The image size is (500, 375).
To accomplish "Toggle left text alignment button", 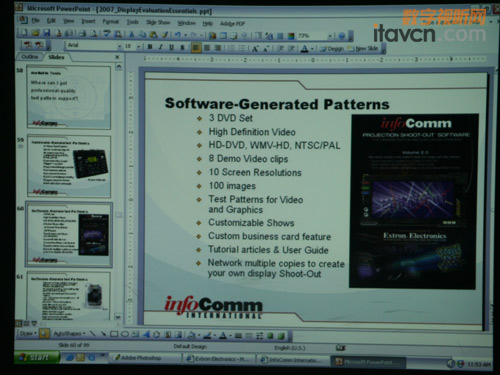I will click(x=196, y=48).
